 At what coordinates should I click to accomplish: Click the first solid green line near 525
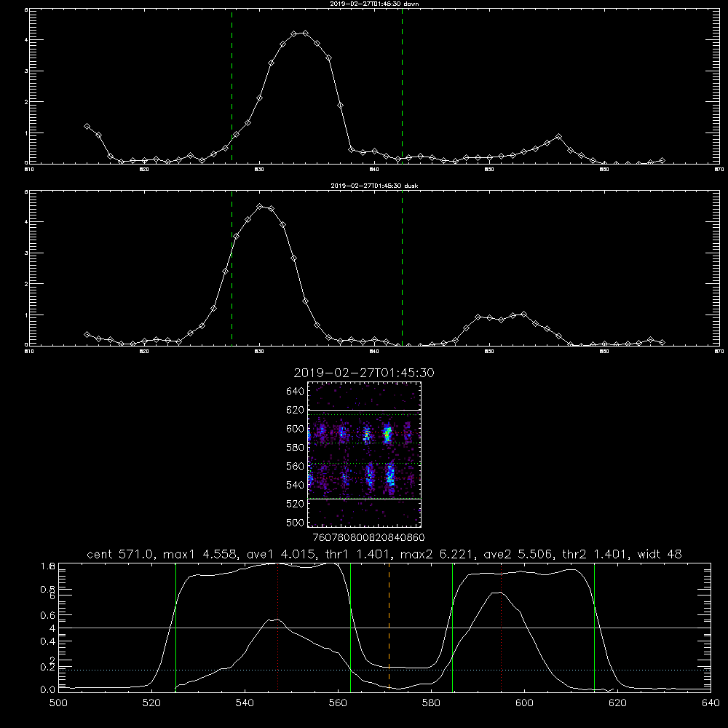coord(175,627)
